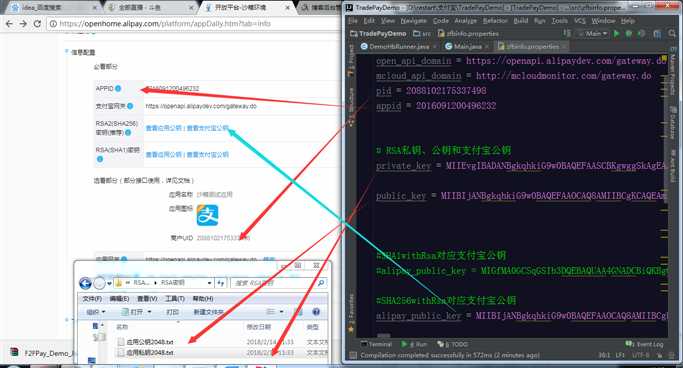The image size is (683, 368).
Task: Close the zfbinfo.properties editor tab
Action: coord(564,46)
